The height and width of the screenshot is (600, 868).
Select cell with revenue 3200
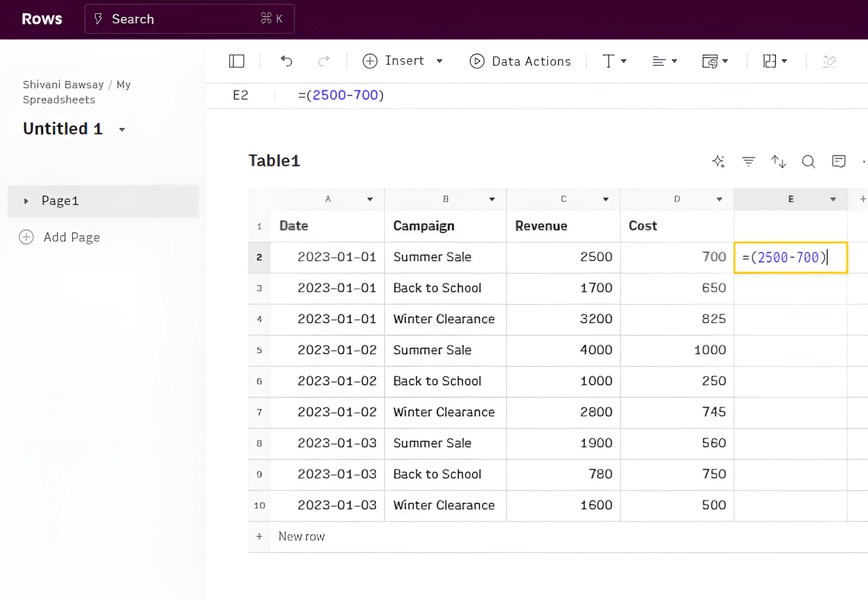coord(563,319)
